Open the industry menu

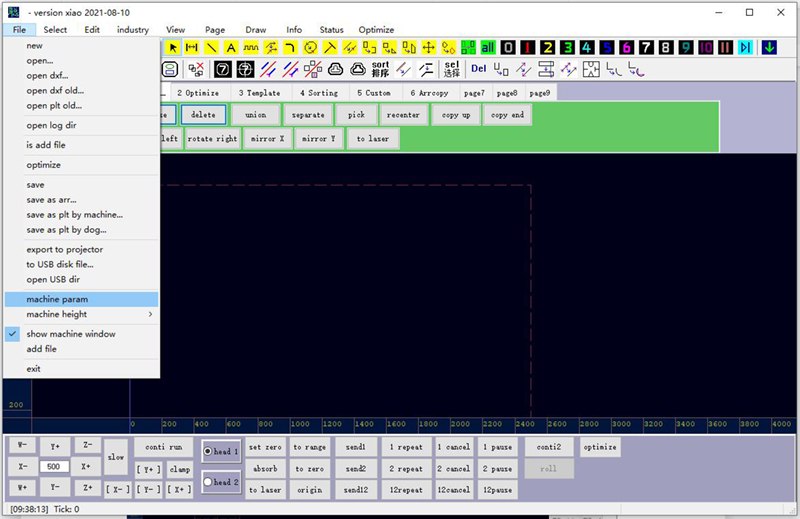[133, 30]
